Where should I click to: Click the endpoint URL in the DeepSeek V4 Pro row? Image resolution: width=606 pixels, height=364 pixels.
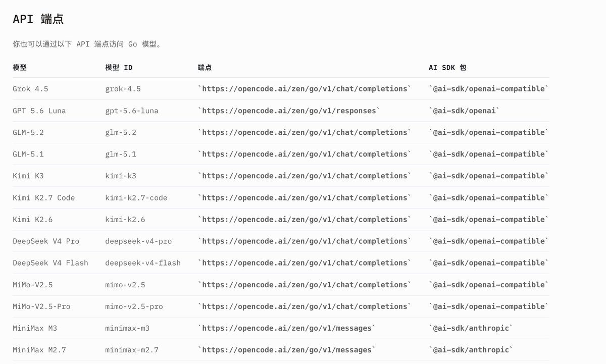(305, 241)
